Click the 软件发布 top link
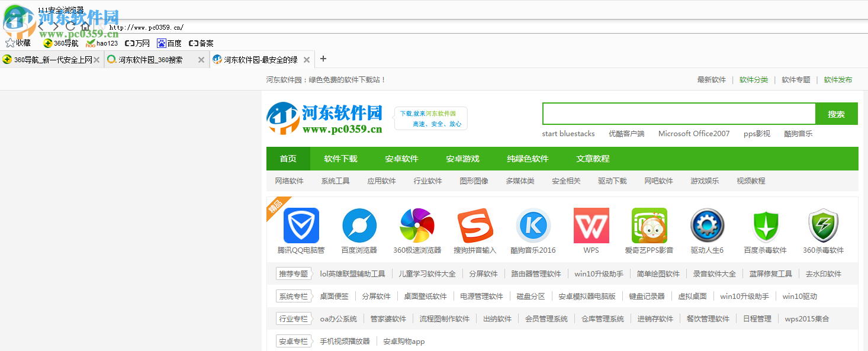The width and height of the screenshot is (868, 351). point(838,80)
